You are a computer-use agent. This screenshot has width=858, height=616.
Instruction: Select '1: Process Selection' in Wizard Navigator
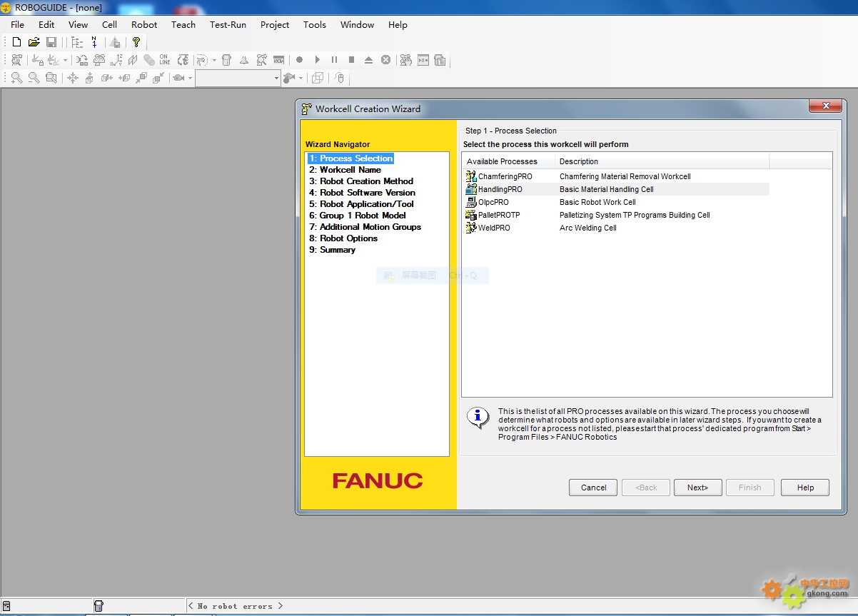(x=350, y=158)
